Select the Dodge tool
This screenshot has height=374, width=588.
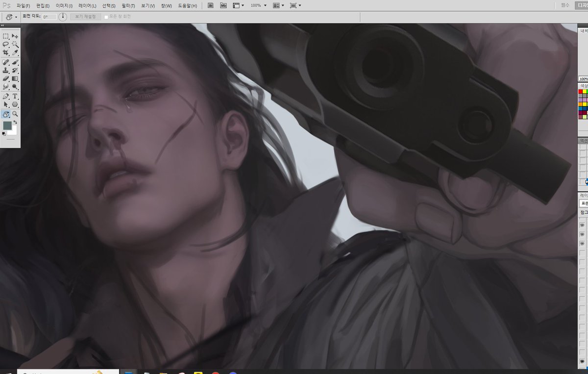click(15, 86)
